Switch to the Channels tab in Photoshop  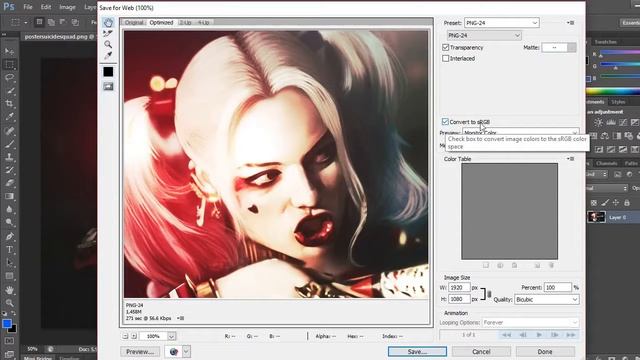606,163
